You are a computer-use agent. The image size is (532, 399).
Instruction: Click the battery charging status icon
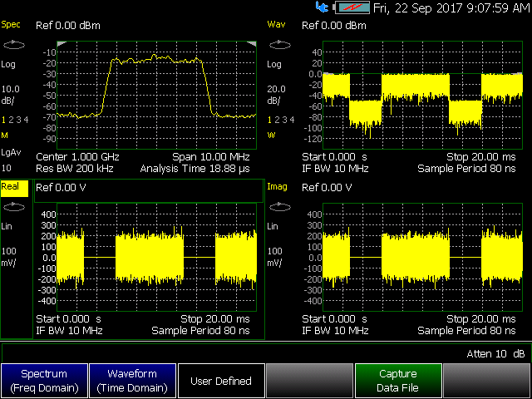352,7
